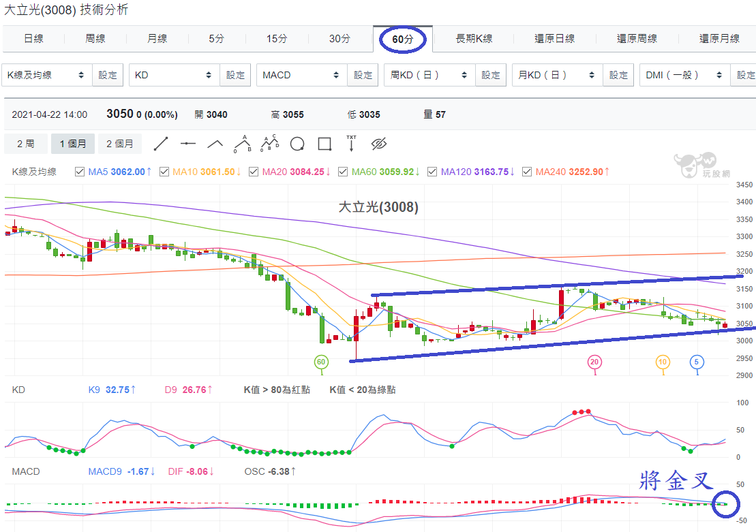Switch to the 月線 tab
756x532 pixels.
pos(157,39)
